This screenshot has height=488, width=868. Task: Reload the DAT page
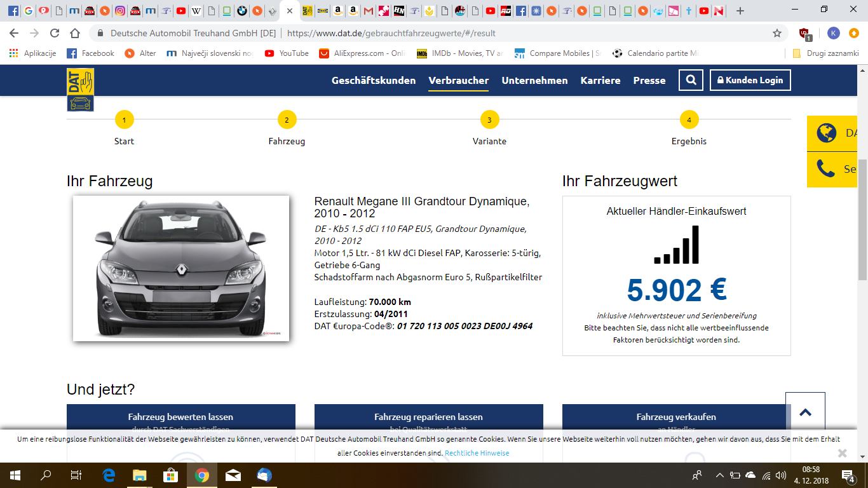pyautogui.click(x=55, y=33)
